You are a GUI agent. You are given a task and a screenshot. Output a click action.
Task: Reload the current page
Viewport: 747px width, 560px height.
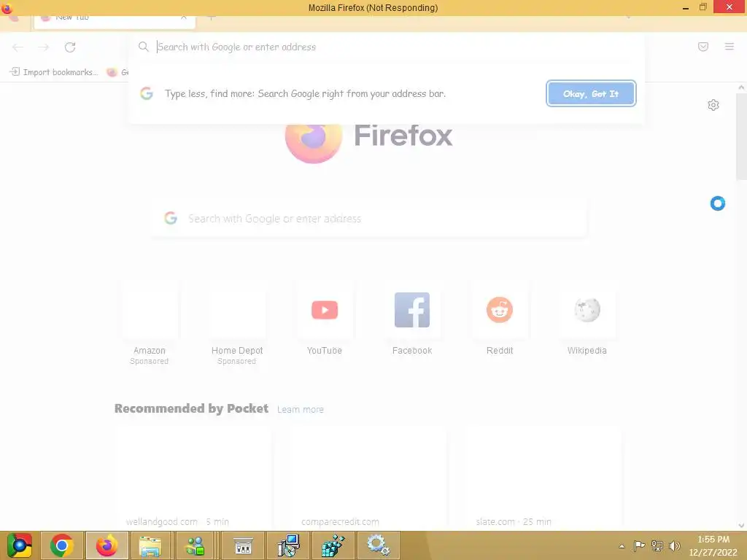click(x=70, y=47)
